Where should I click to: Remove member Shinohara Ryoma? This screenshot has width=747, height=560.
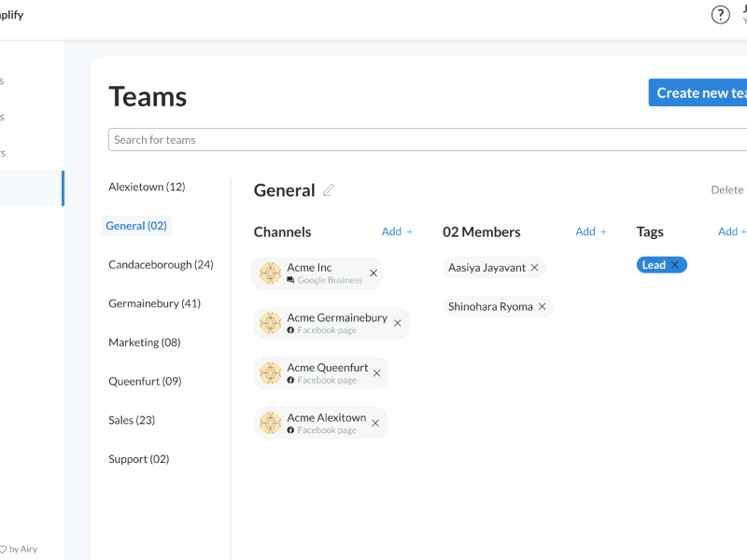point(542,307)
